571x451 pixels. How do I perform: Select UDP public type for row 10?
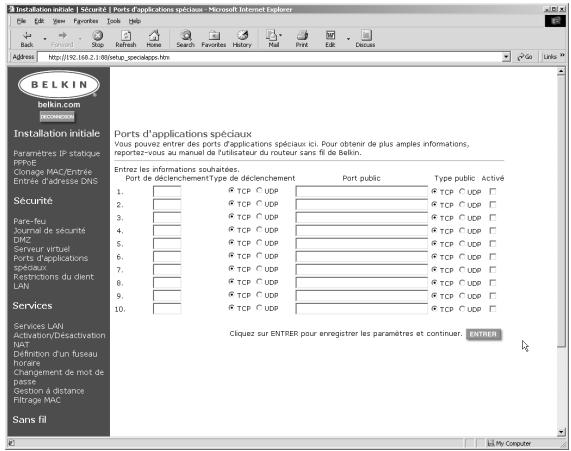pos(462,309)
